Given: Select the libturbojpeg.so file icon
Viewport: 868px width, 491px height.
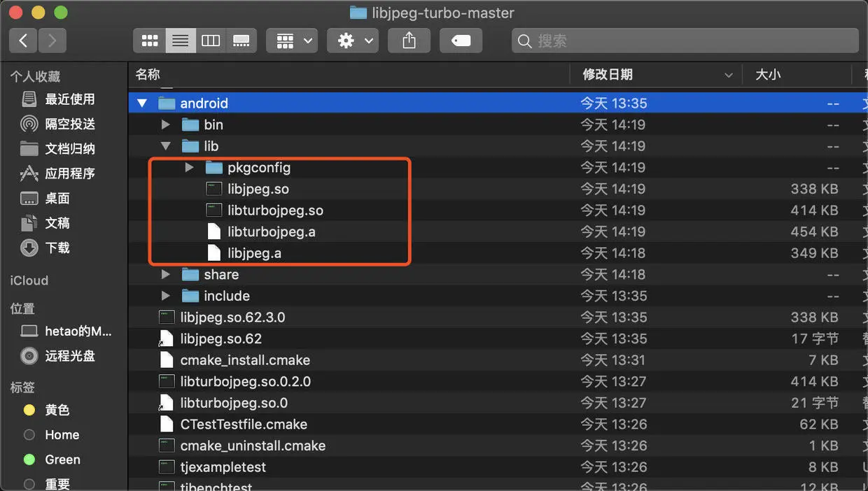Looking at the screenshot, I should point(214,210).
